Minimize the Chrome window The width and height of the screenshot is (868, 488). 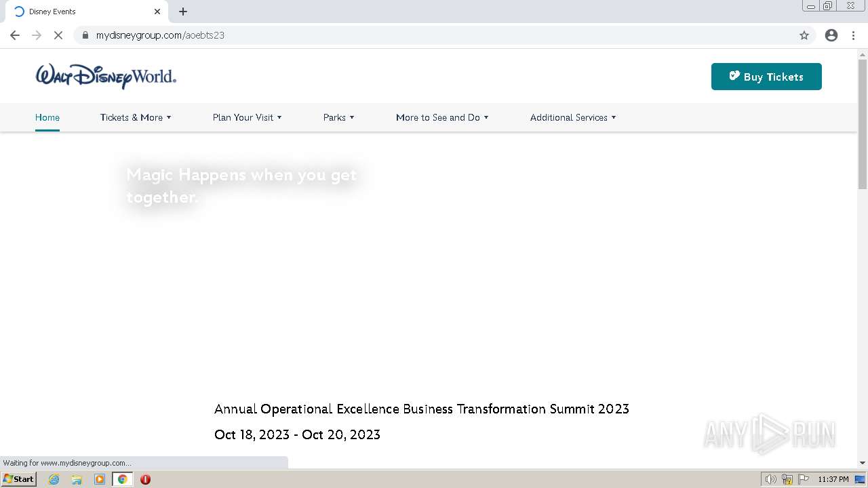click(x=810, y=6)
